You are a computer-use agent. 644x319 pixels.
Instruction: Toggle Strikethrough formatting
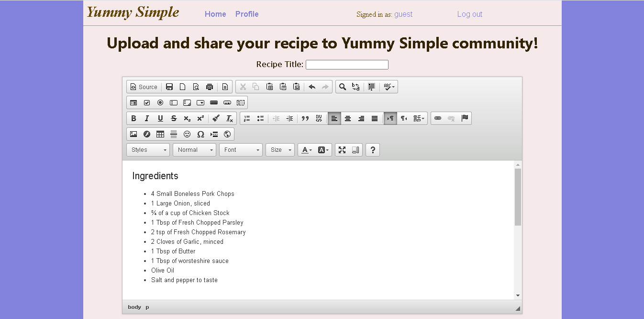click(174, 118)
